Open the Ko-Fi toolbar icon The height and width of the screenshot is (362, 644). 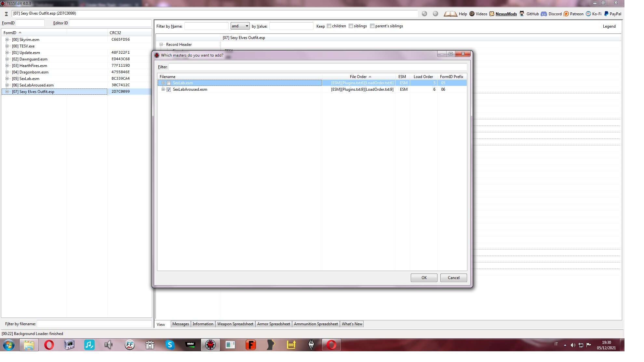click(x=588, y=14)
